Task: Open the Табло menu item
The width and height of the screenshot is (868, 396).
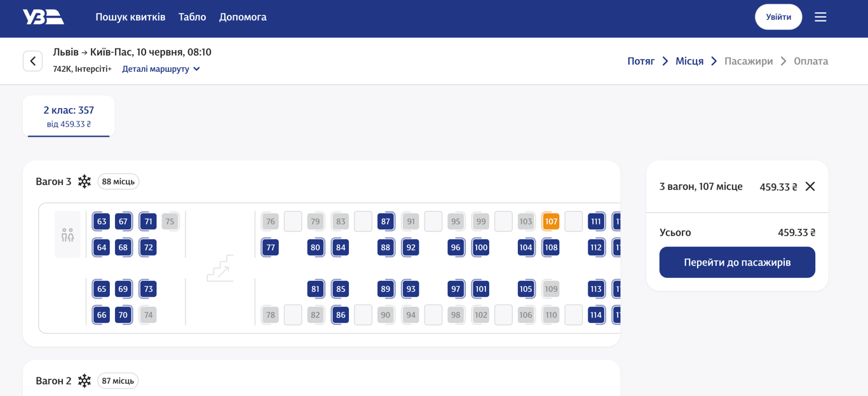Action: (x=192, y=17)
